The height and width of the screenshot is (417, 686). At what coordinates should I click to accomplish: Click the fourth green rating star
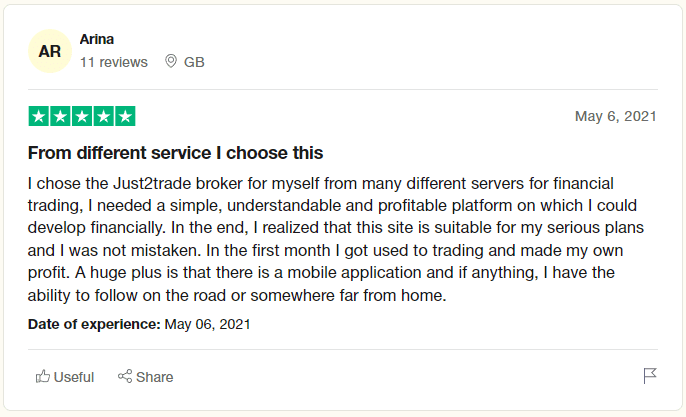coord(104,116)
